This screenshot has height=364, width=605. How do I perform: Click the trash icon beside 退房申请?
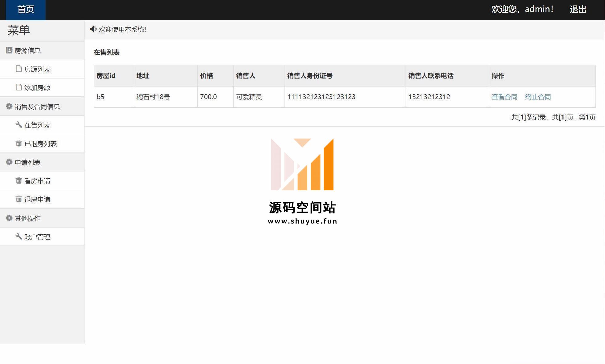[19, 199]
